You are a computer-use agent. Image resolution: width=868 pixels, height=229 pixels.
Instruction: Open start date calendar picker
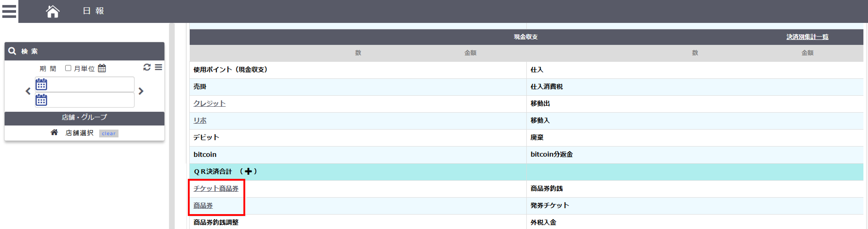(x=41, y=85)
